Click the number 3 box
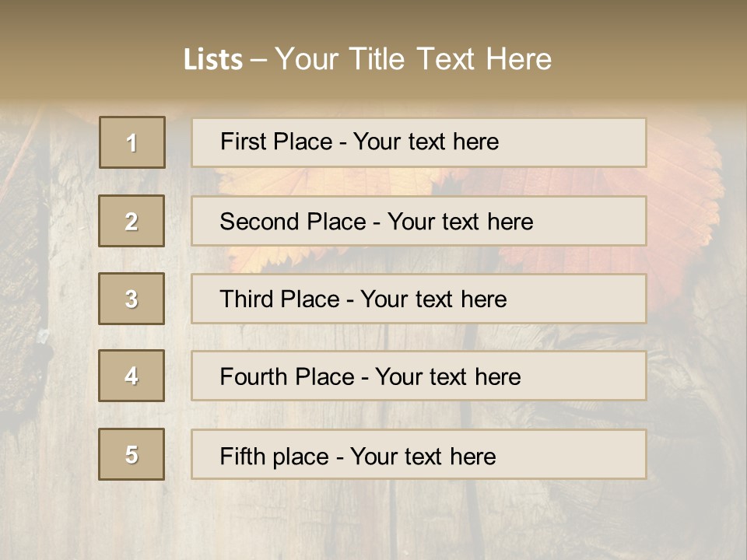 coord(132,299)
